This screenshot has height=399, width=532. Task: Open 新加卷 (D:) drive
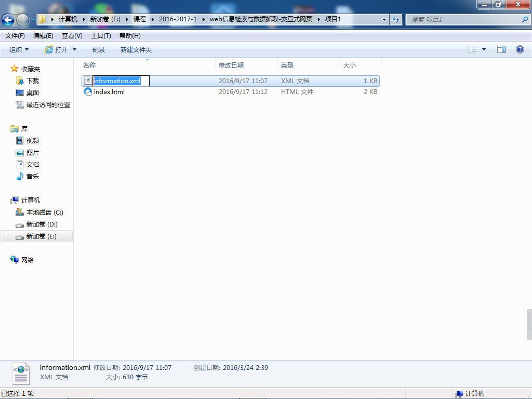tap(37, 224)
